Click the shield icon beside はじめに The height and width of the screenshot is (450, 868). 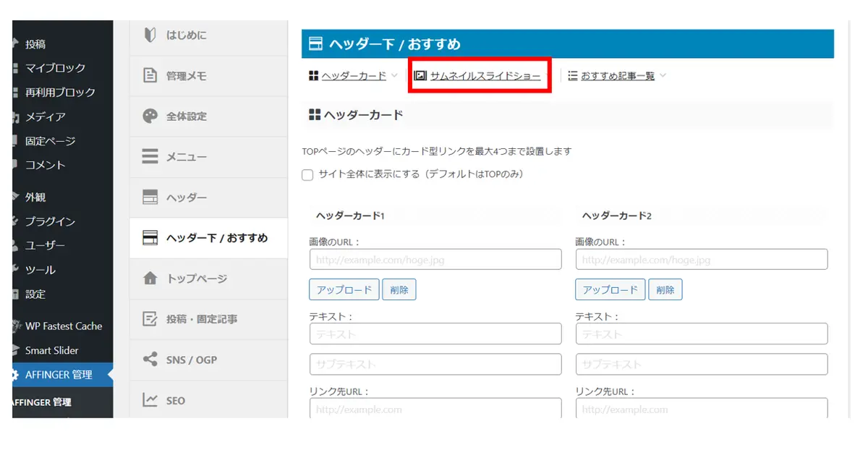click(x=150, y=35)
